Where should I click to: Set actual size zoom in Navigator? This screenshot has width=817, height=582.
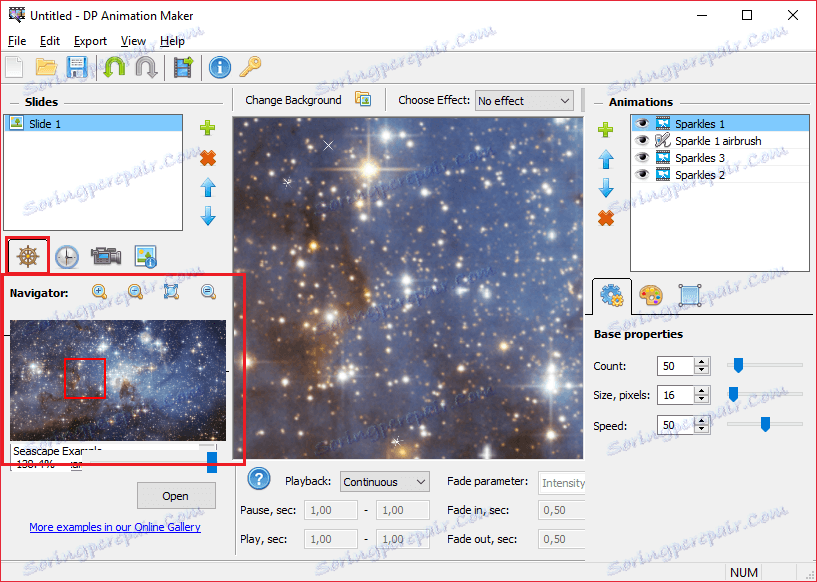208,292
